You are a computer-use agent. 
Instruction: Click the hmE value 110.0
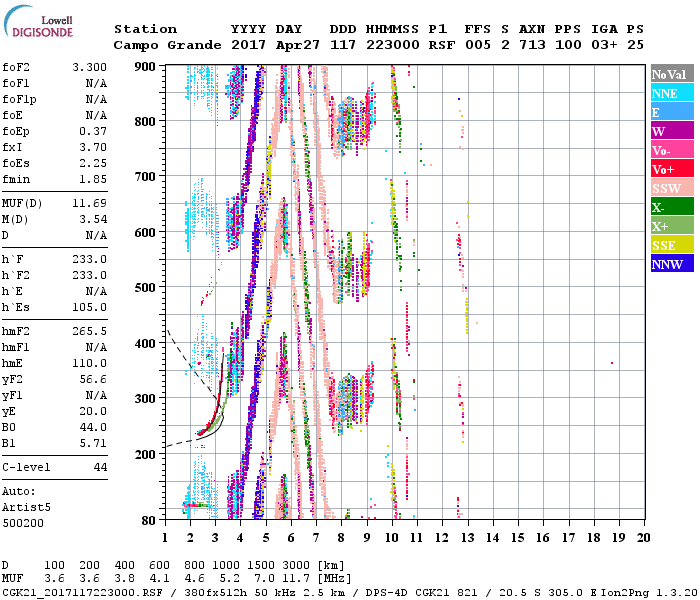click(90, 363)
